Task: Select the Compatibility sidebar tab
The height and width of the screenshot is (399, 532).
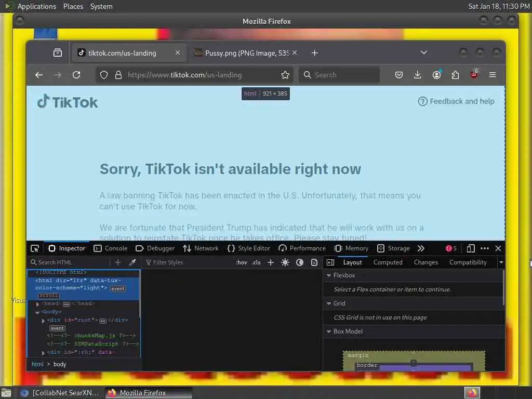Action: (x=468, y=262)
